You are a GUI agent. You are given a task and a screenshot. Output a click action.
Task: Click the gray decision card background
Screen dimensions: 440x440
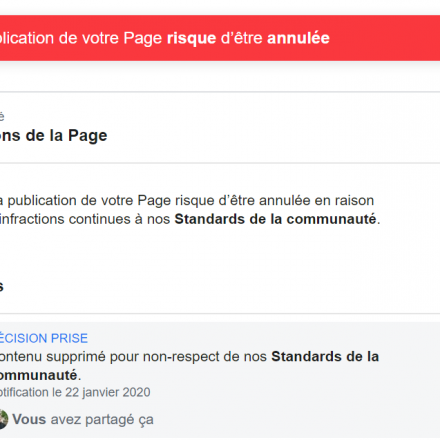click(x=220, y=380)
